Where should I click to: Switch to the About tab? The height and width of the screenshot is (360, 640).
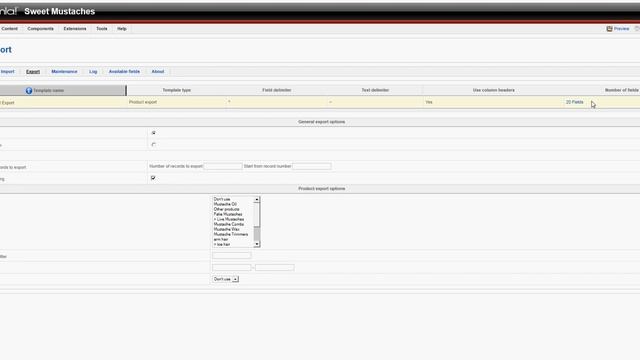click(158, 71)
